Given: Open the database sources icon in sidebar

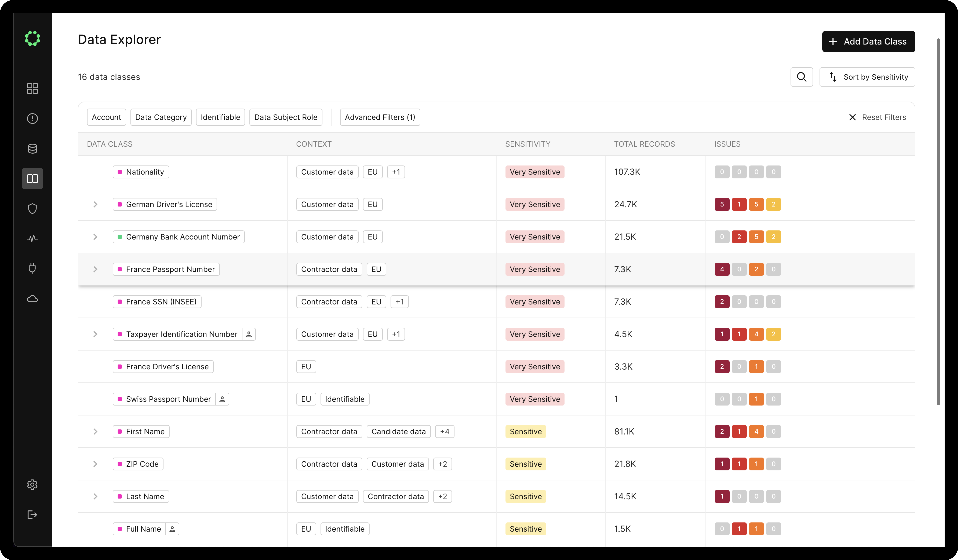Looking at the screenshot, I should [x=32, y=148].
